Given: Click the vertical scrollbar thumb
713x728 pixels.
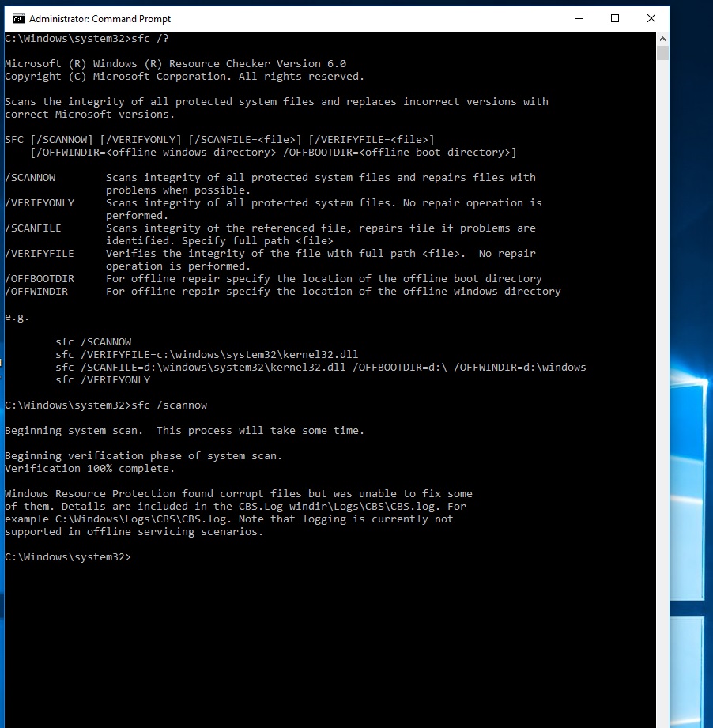Looking at the screenshot, I should point(662,53).
